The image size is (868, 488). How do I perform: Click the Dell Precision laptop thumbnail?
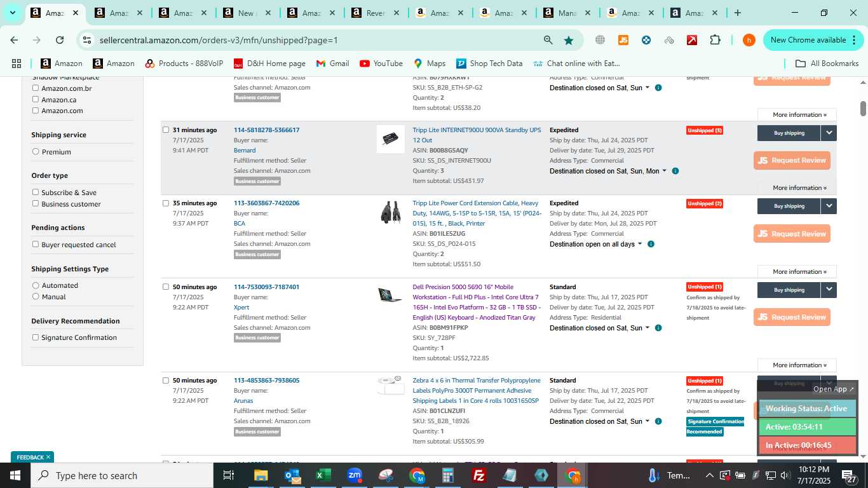pos(390,295)
